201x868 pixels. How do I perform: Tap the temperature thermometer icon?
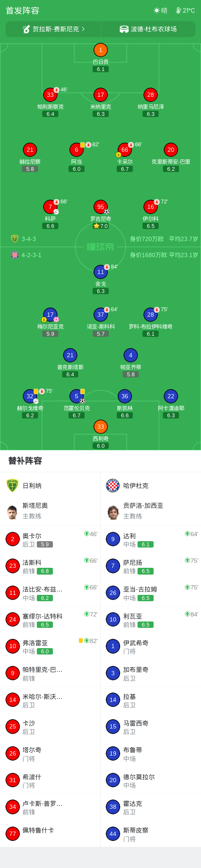179,11
